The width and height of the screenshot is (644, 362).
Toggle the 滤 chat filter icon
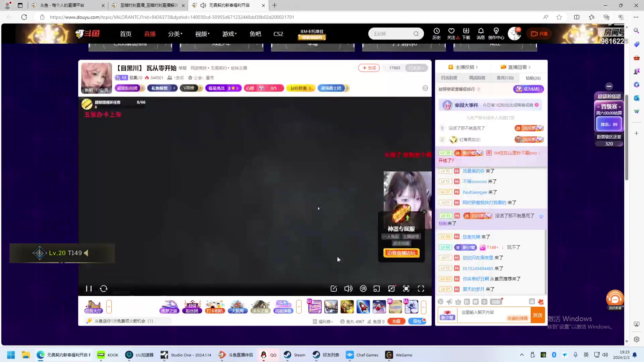(x=532, y=302)
